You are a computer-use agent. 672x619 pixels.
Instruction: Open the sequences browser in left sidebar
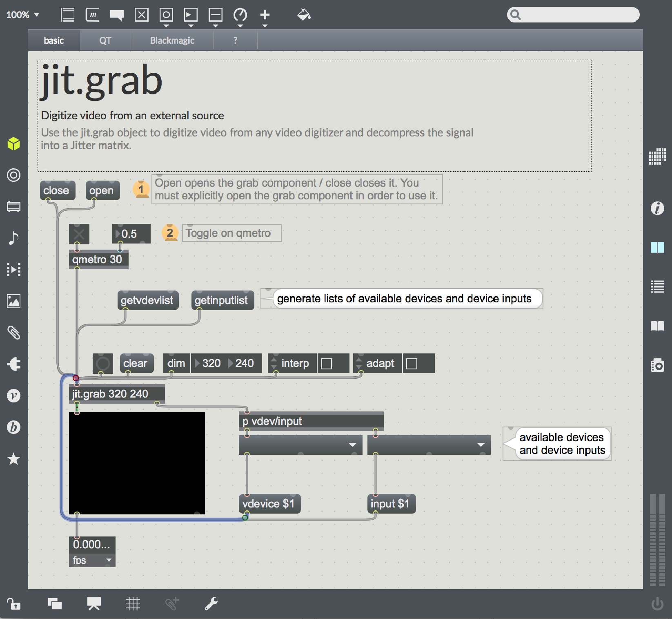click(x=13, y=269)
